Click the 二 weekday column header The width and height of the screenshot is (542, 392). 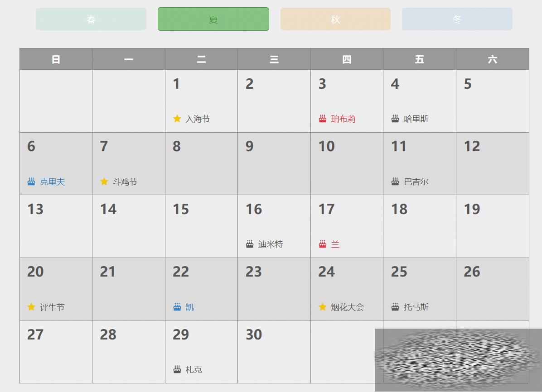(202, 59)
